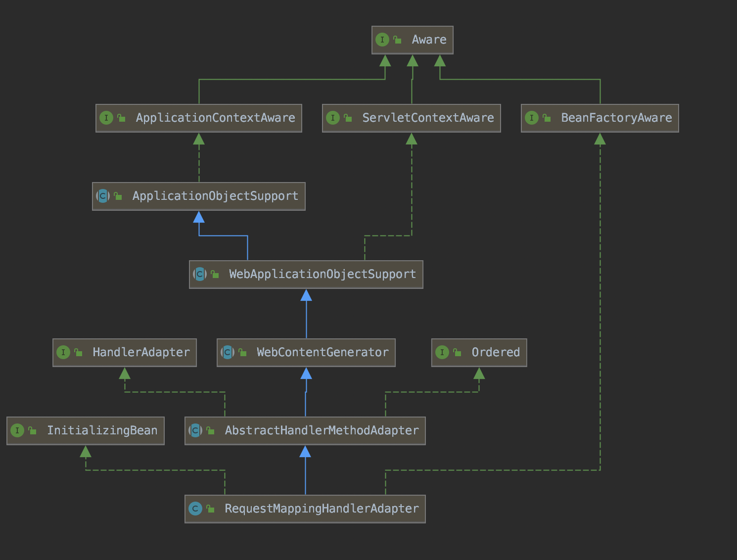Click the interface icon beside ServletContextAware
The image size is (737, 560).
[332, 118]
